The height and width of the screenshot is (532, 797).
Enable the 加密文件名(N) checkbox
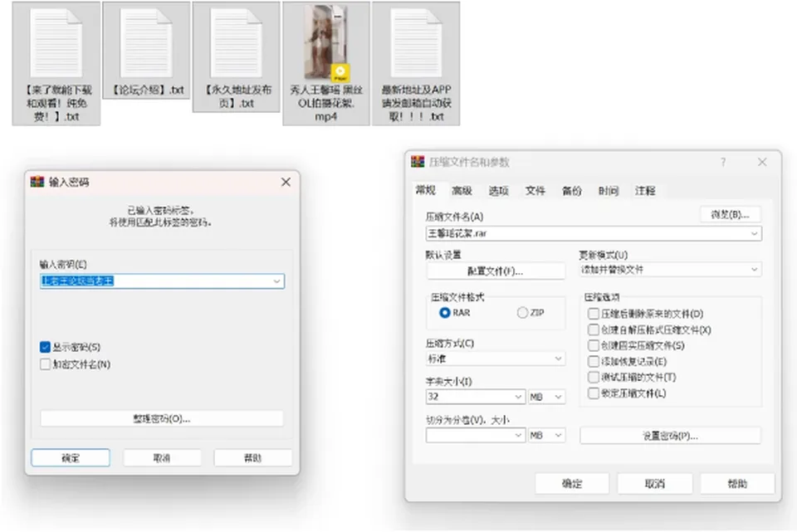[45, 364]
